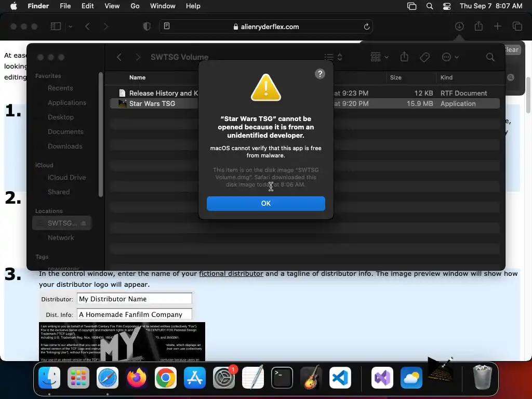Image resolution: width=532 pixels, height=399 pixels.
Task: Open Network in Finder sidebar
Action: click(61, 237)
